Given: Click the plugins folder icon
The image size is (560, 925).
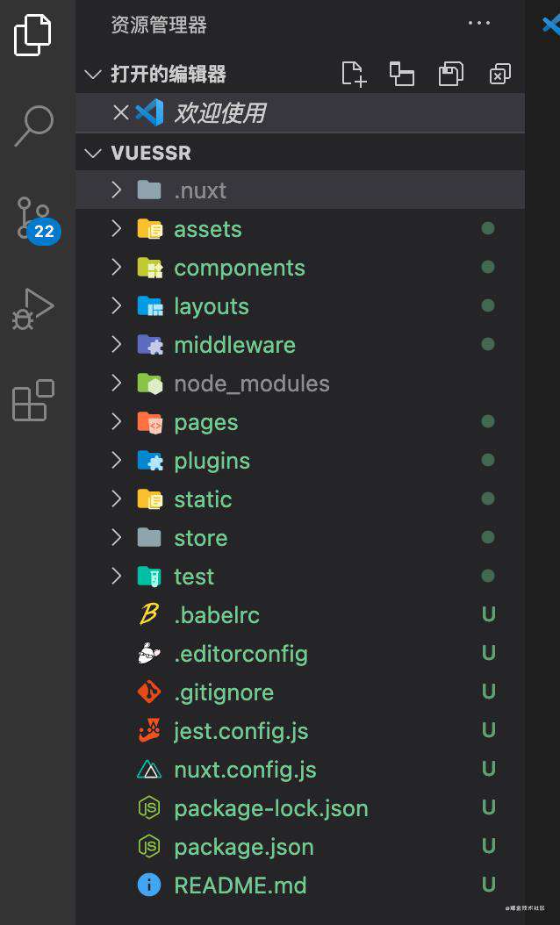Looking at the screenshot, I should [x=150, y=460].
